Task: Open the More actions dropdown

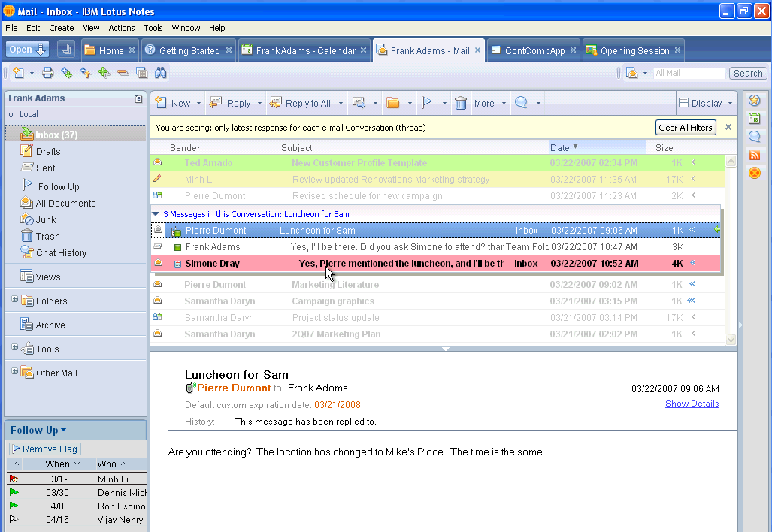Action: click(x=489, y=104)
